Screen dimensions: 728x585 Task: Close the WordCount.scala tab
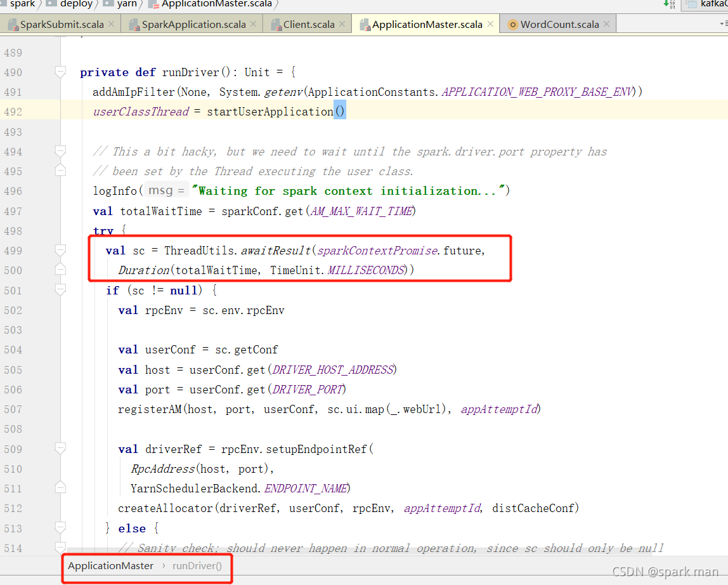[606, 24]
